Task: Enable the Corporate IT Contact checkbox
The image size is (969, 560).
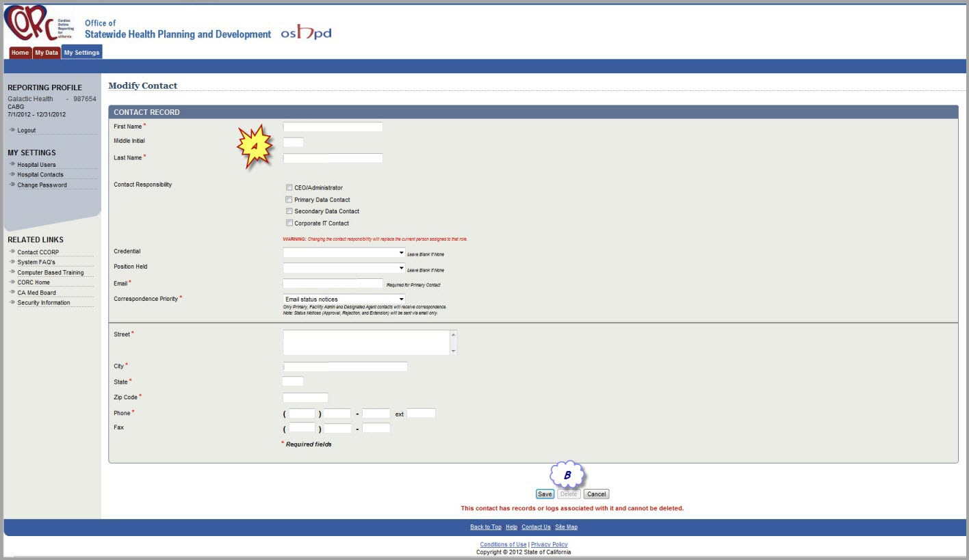Action: (x=289, y=222)
